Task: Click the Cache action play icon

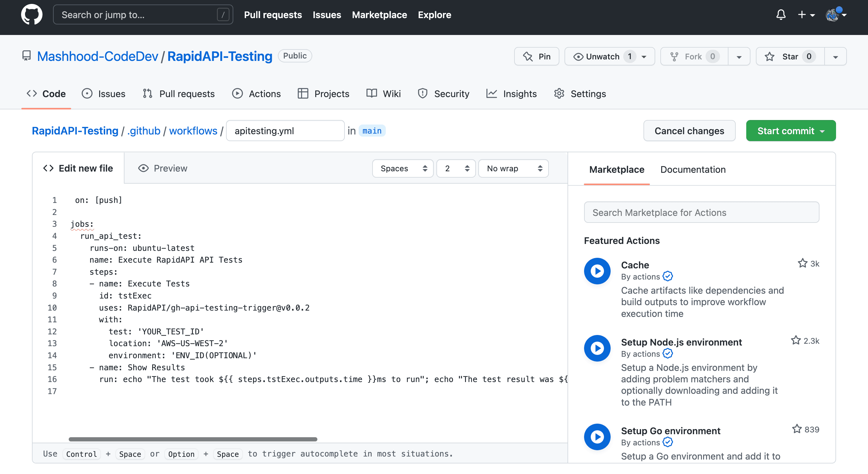Action: pos(597,271)
